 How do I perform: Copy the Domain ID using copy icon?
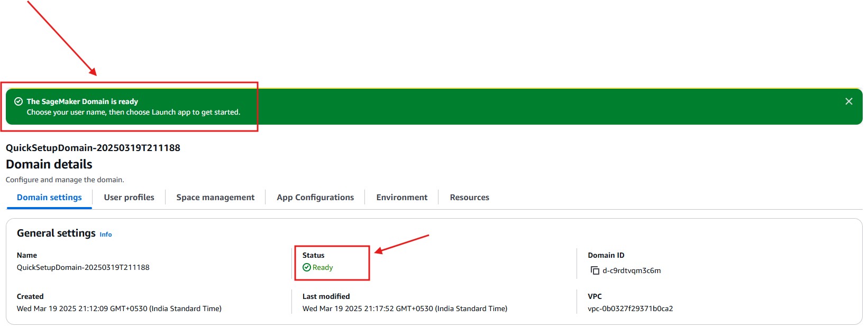(595, 271)
